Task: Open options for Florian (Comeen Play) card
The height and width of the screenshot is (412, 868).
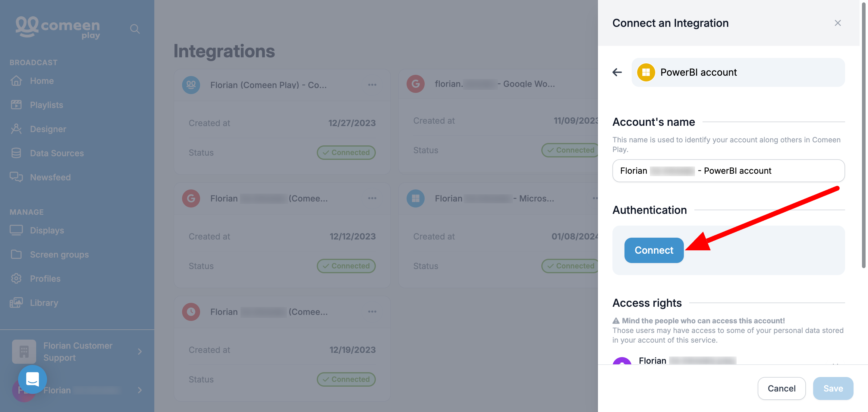Action: point(372,85)
